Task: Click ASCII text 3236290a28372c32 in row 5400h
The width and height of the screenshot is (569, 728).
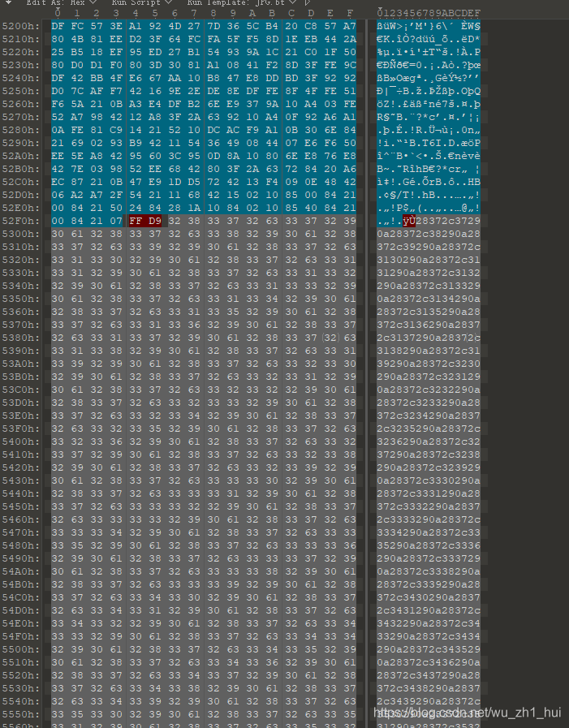Action: (x=429, y=442)
